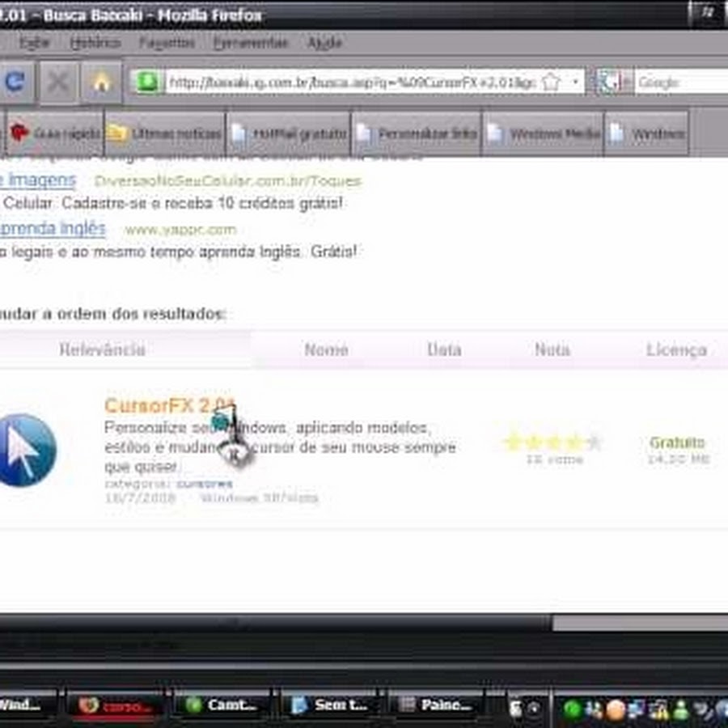Screen dimensions: 728x728
Task: Click the orange ball system tray icon
Action: 616,709
